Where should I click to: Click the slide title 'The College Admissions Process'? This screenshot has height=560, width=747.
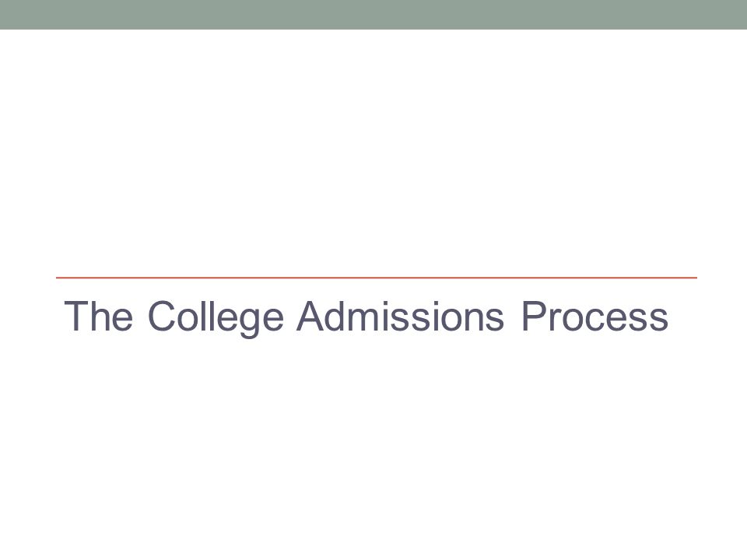[366, 317]
